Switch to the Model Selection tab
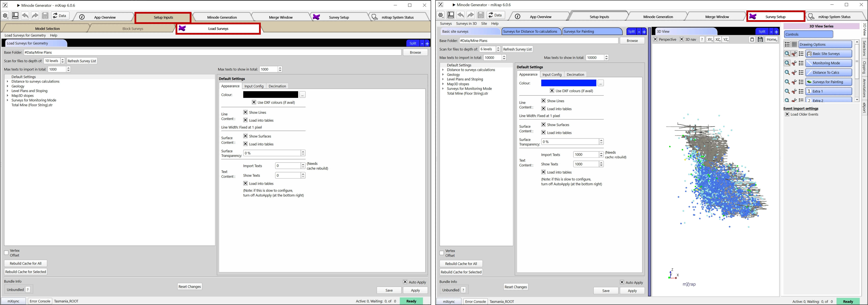 click(x=47, y=29)
